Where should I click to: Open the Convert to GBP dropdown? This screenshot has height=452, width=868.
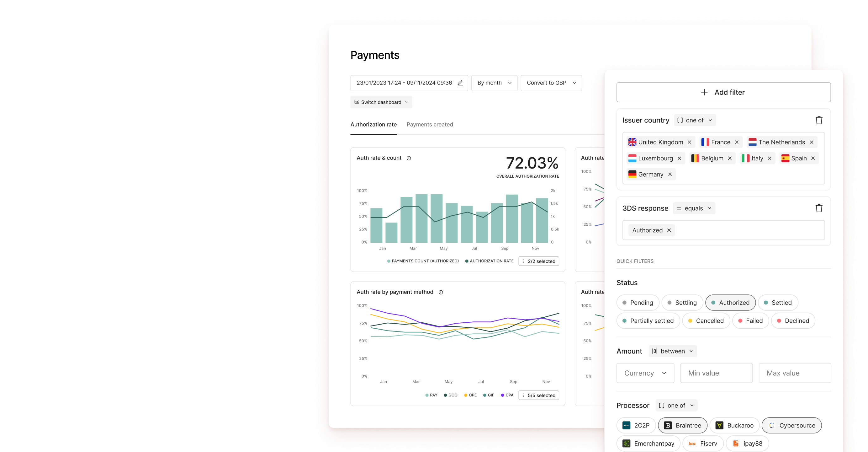[551, 83]
